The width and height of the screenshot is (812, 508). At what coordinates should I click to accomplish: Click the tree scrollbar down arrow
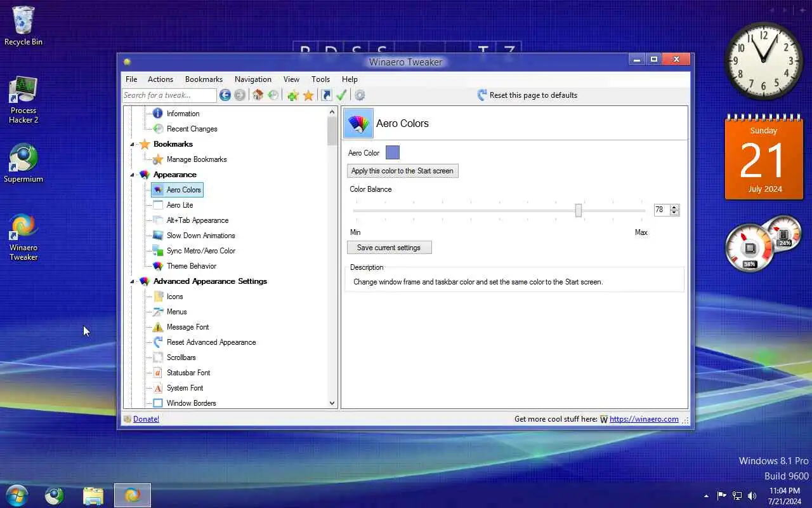(x=332, y=403)
